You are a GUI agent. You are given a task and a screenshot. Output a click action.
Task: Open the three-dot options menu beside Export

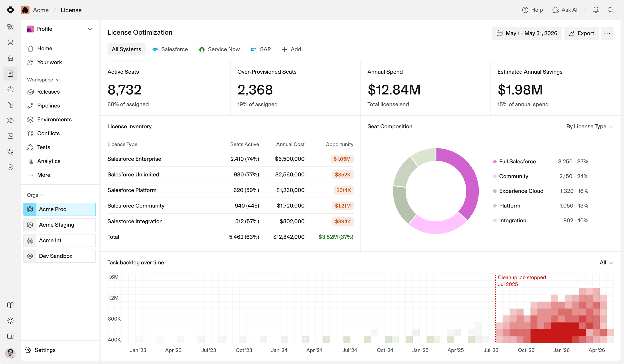(x=607, y=33)
